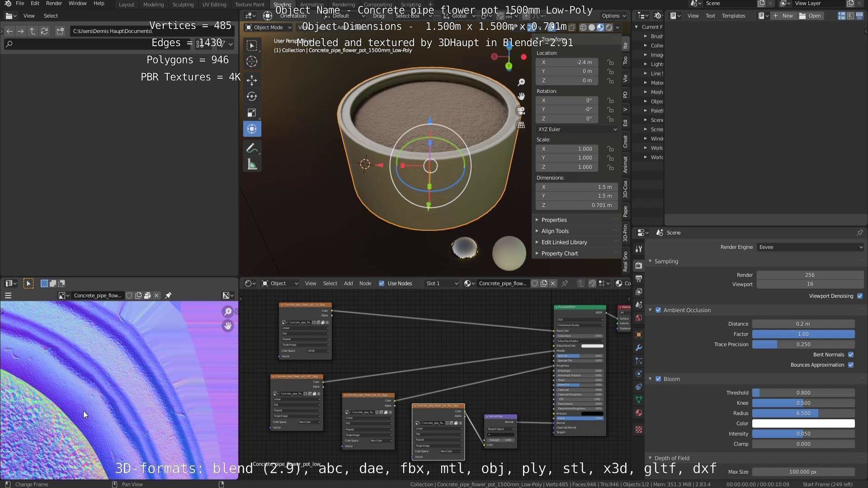Select the Annotate pencil tool
The image size is (868, 488).
[252, 148]
